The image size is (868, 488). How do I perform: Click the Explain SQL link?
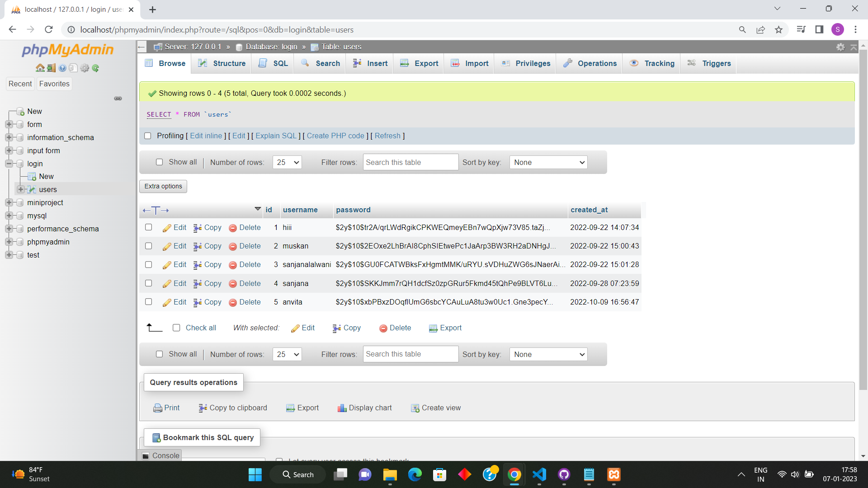coord(276,136)
